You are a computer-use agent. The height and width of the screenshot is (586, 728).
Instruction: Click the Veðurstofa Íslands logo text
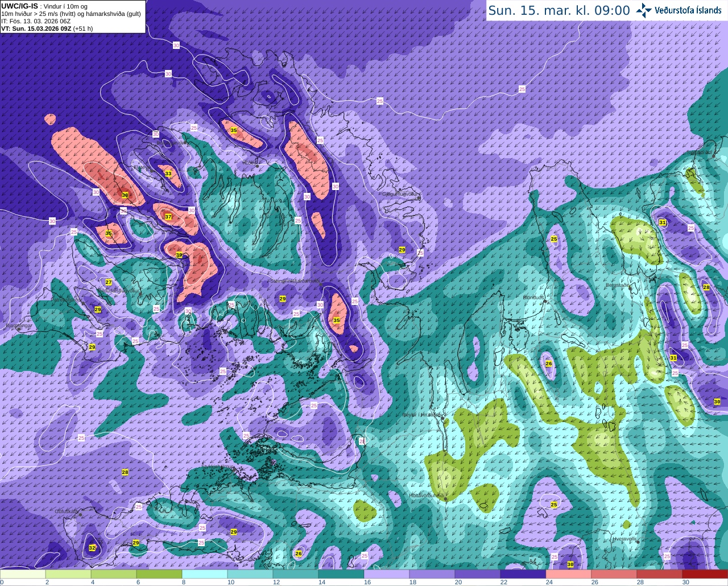pyautogui.click(x=688, y=10)
